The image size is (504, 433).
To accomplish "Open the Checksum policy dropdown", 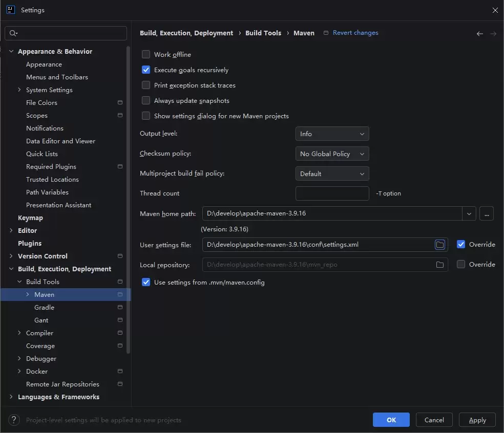I will [332, 154].
